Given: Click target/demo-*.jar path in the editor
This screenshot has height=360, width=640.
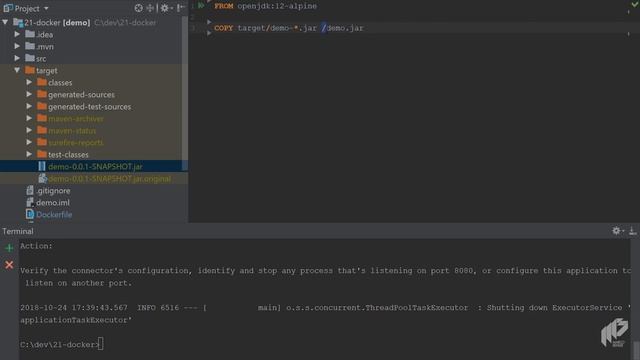Looking at the screenshot, I should pos(277,28).
